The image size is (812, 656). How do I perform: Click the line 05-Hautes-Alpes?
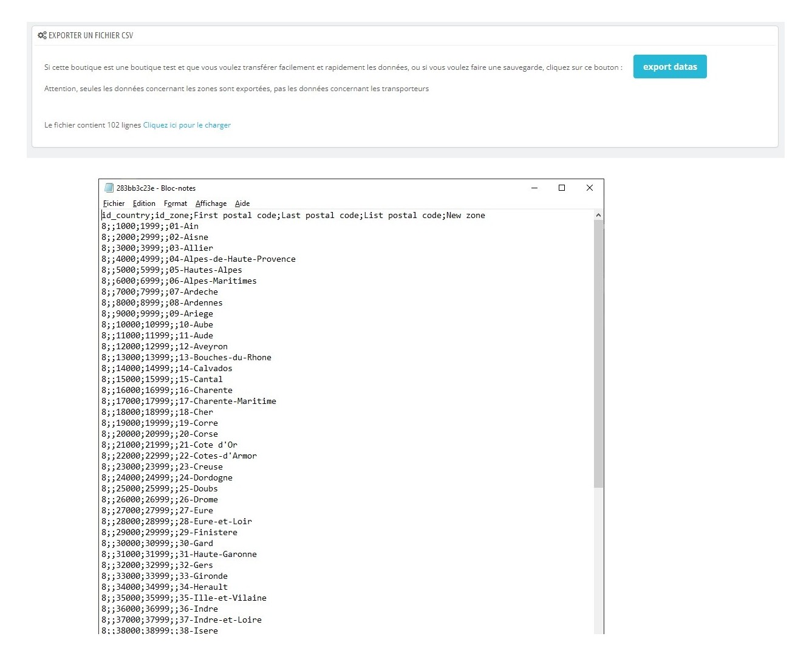(172, 270)
